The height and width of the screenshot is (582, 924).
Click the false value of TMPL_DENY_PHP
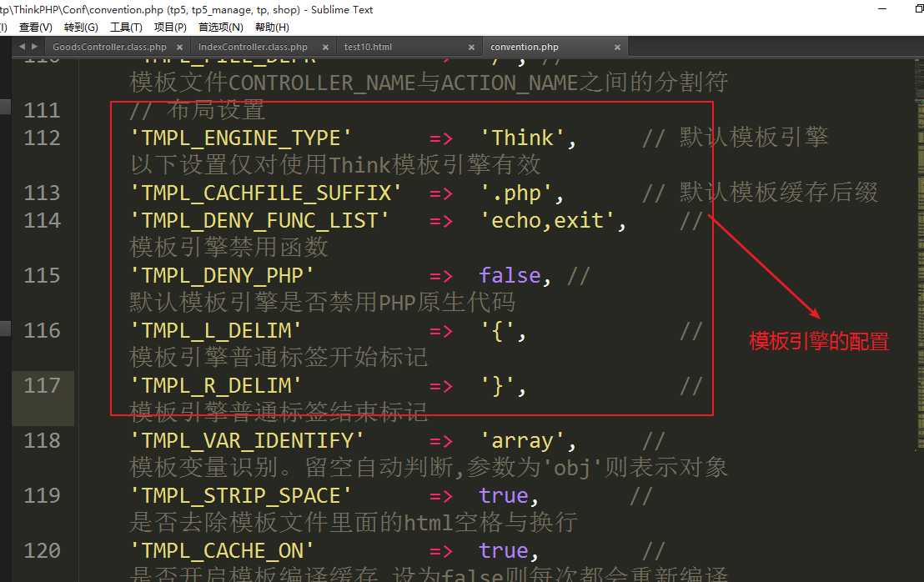point(509,275)
